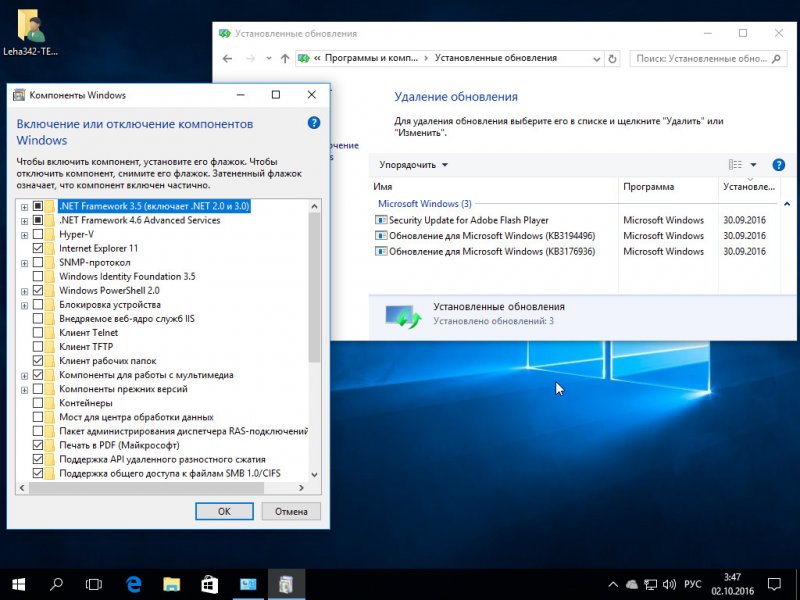Change view layout icon in Installed Updates
This screenshot has width=800, height=600.
coord(735,164)
